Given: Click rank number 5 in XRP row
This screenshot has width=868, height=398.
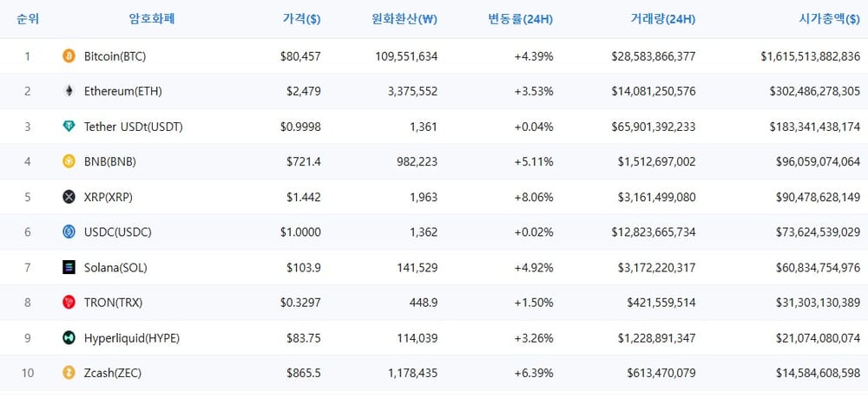Looking at the screenshot, I should [x=28, y=198].
